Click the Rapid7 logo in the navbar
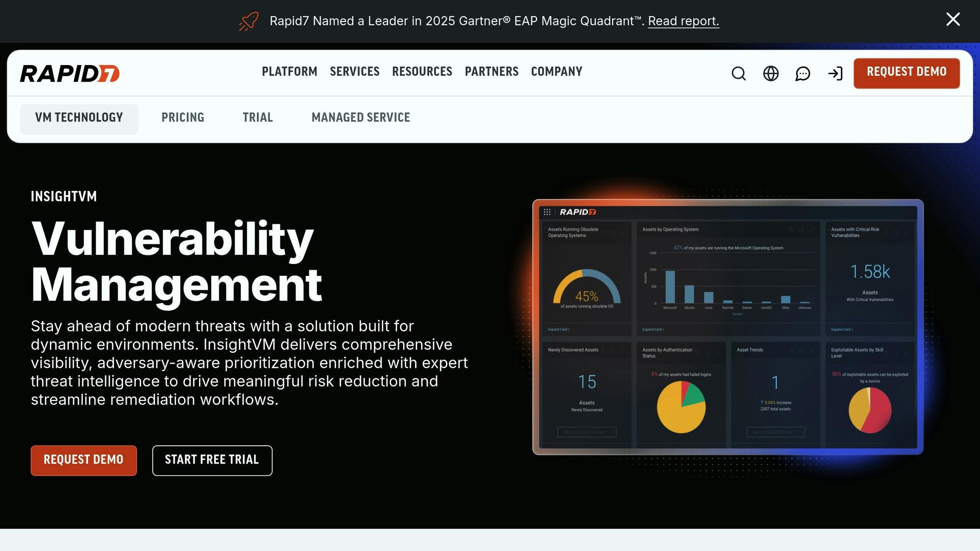Viewport: 980px width, 551px height. click(x=67, y=73)
